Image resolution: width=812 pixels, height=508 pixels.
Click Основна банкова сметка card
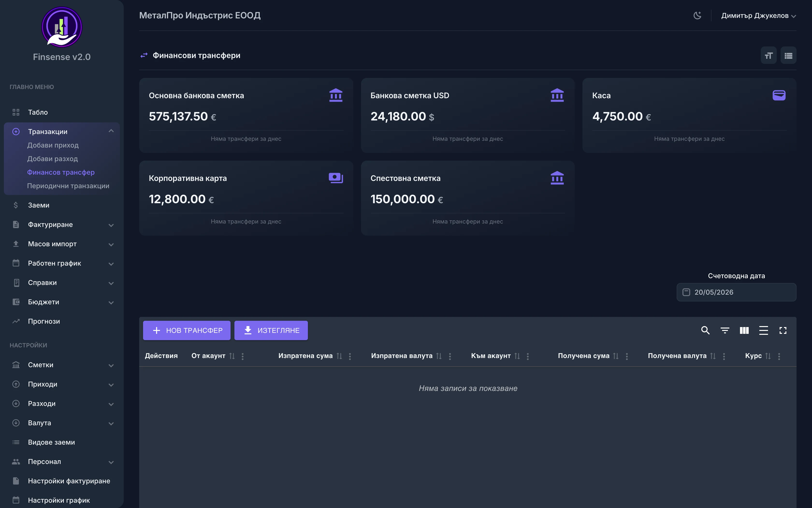[x=246, y=115]
